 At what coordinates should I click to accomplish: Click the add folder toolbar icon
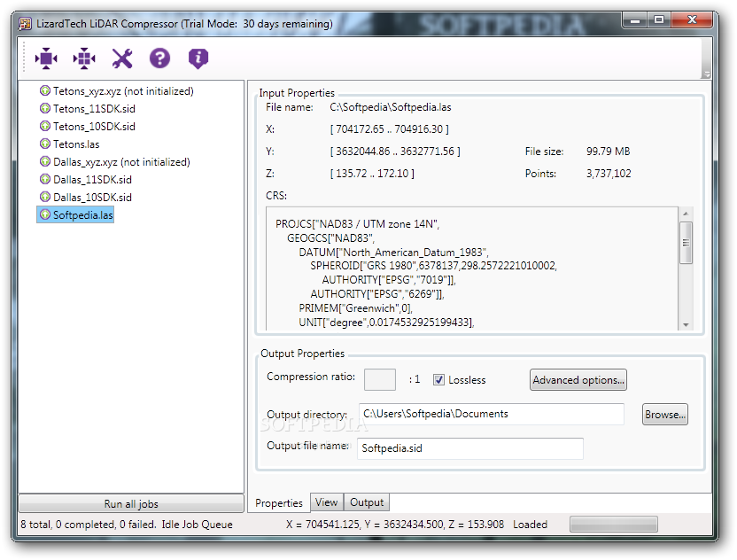(84, 58)
